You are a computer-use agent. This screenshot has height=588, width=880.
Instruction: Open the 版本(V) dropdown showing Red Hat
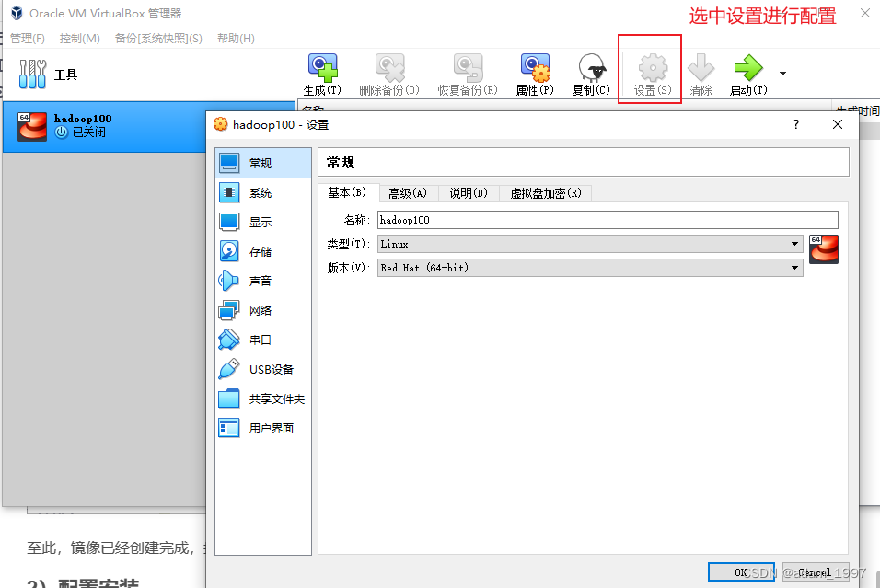pyautogui.click(x=590, y=268)
